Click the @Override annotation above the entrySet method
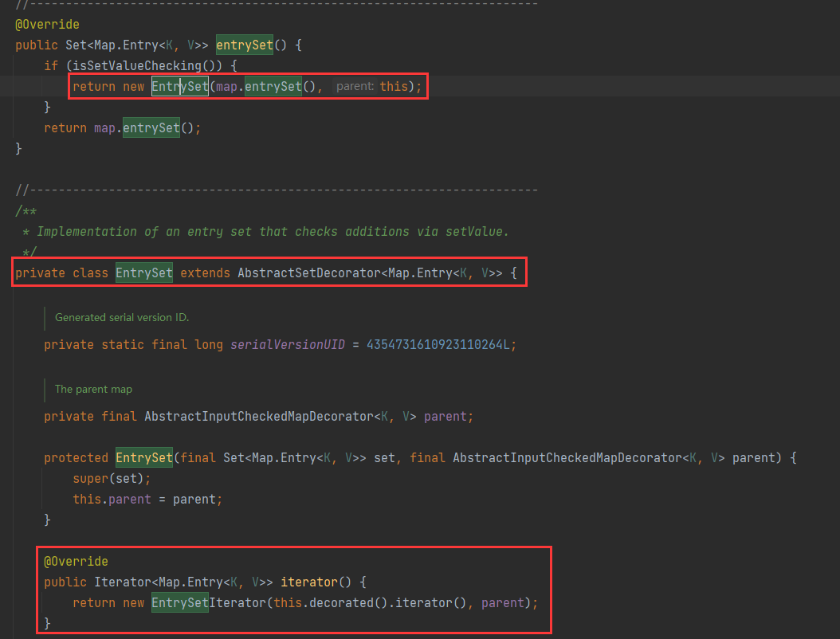 point(47,25)
